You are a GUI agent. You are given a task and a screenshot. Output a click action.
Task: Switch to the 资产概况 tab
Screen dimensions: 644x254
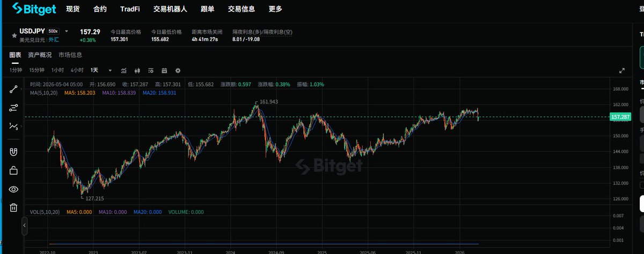coord(40,55)
